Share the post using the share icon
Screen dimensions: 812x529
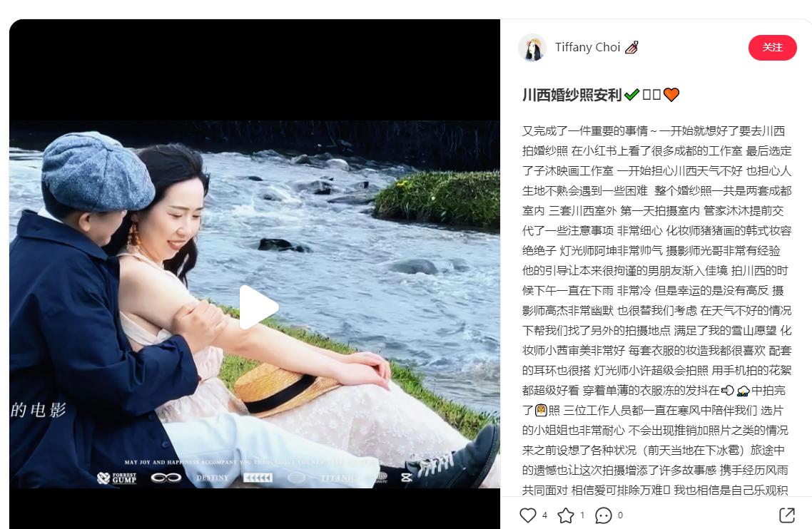click(x=786, y=515)
